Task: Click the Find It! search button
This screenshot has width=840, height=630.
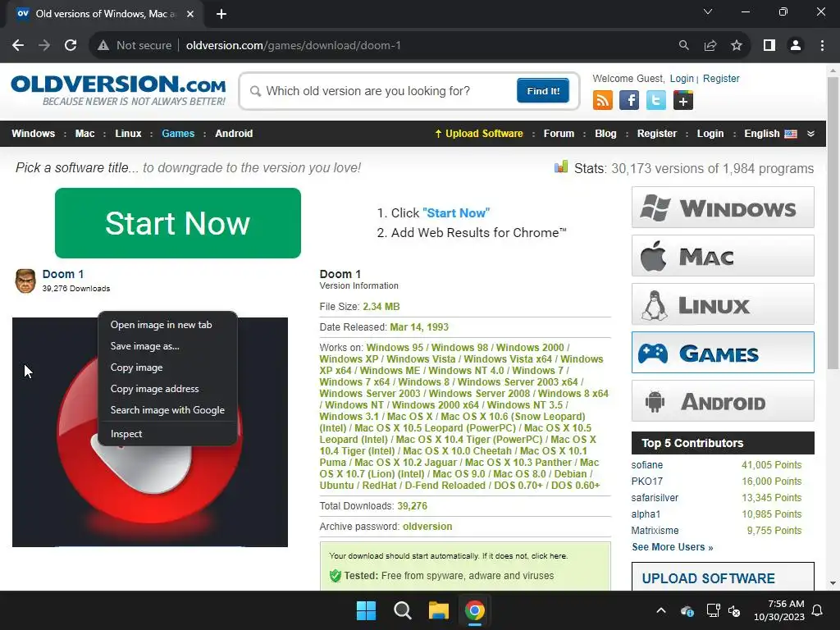Action: point(543,90)
